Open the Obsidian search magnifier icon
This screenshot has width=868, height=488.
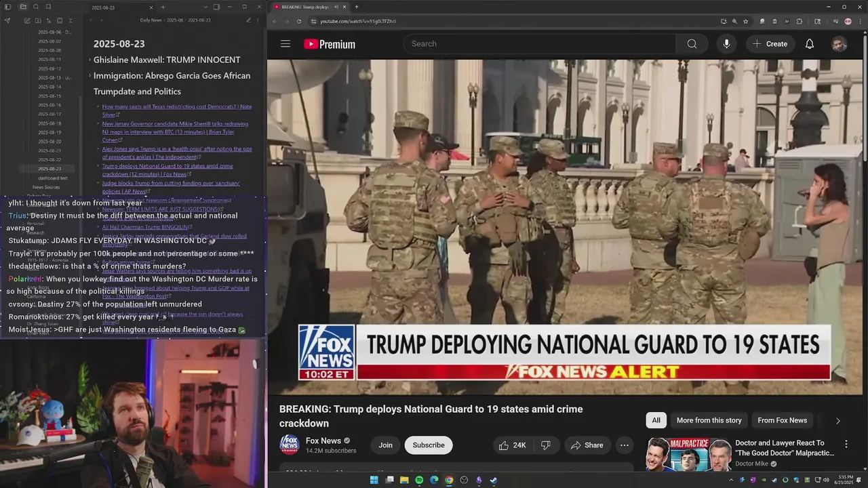pos(36,7)
